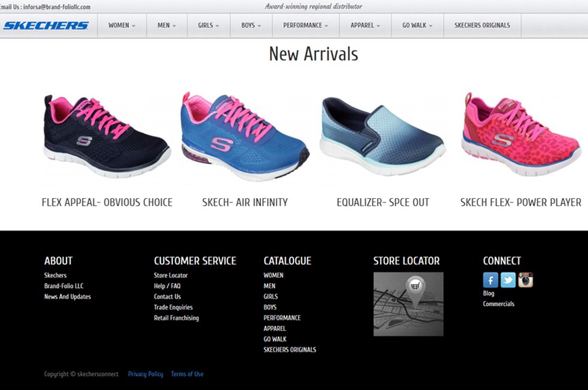Viewport: 588px width, 390px height.
Task: Select Skechers Originals in navigation bar
Action: [x=482, y=26]
